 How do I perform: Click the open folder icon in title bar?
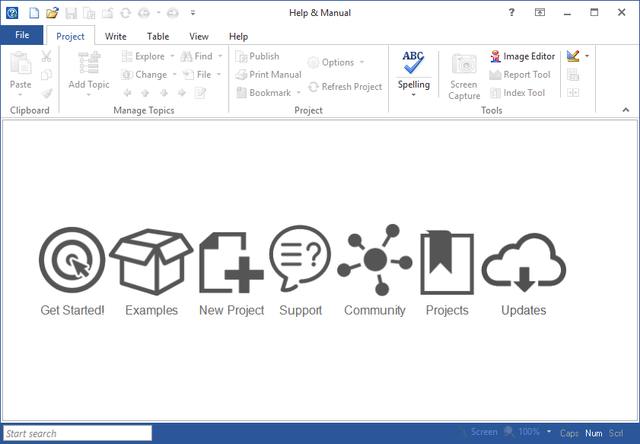click(x=52, y=12)
